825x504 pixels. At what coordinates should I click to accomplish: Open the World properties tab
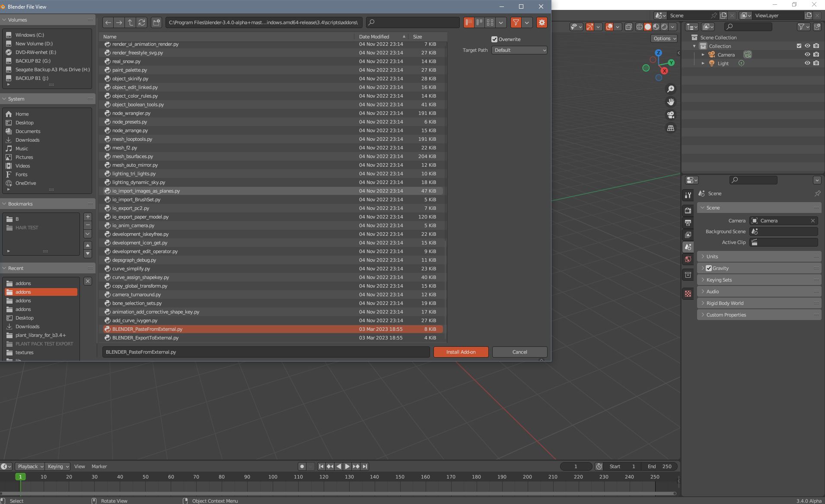688,259
